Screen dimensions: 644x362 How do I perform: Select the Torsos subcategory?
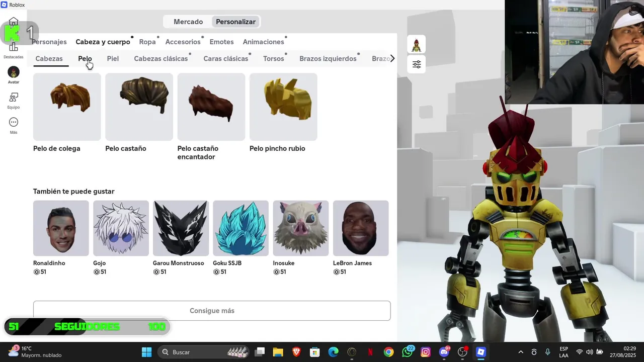pos(274,59)
